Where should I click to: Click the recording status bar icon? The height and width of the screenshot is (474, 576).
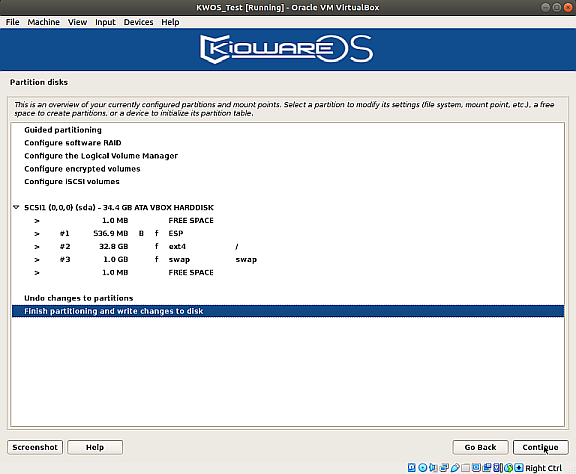pos(487,468)
